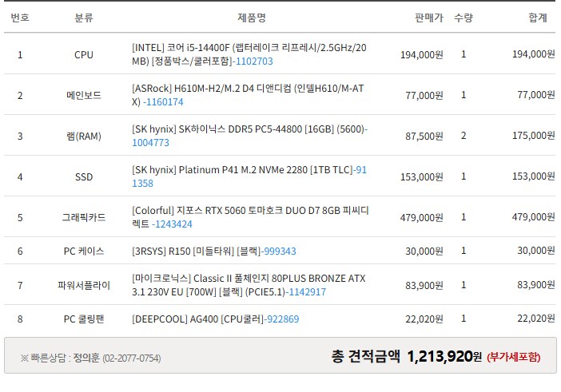
Task: Open Platinum P41 product code link 911358
Action: coord(249,176)
